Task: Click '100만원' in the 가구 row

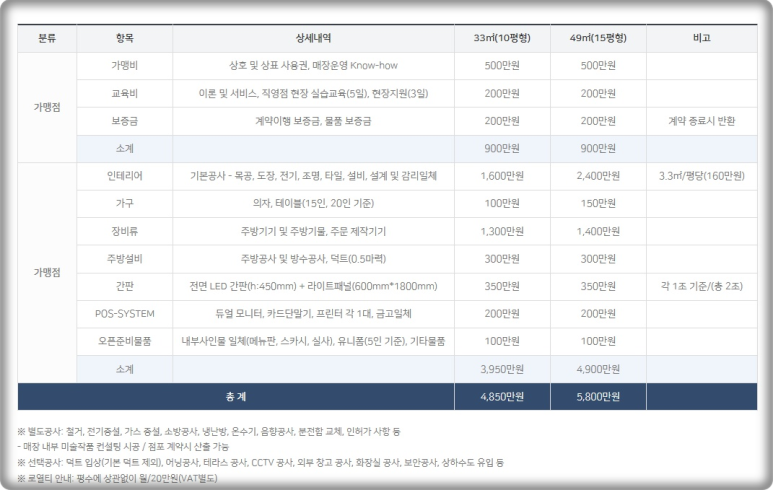Action: 502,204
